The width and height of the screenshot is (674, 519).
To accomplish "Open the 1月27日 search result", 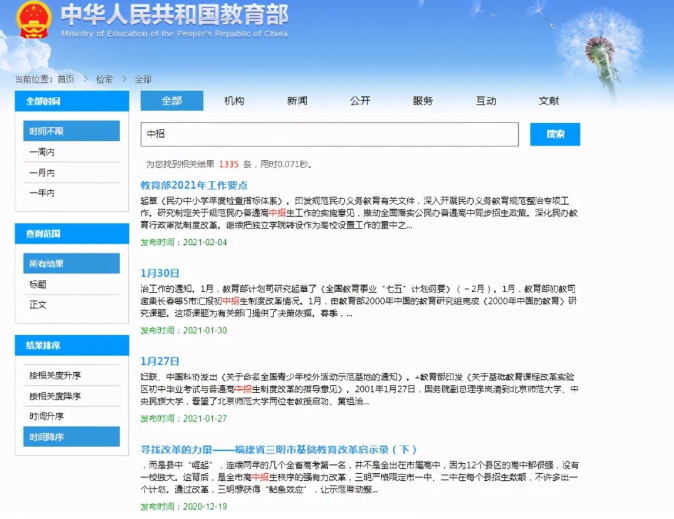I will pos(159,359).
